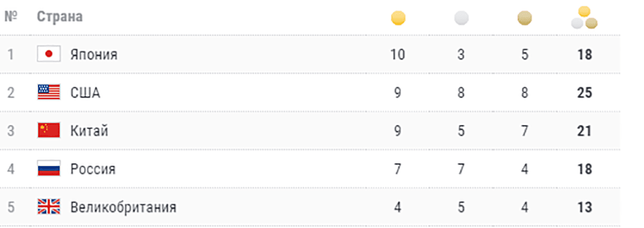This screenshot has width=644, height=228.
Task: Click the № column header
Action: click(11, 17)
